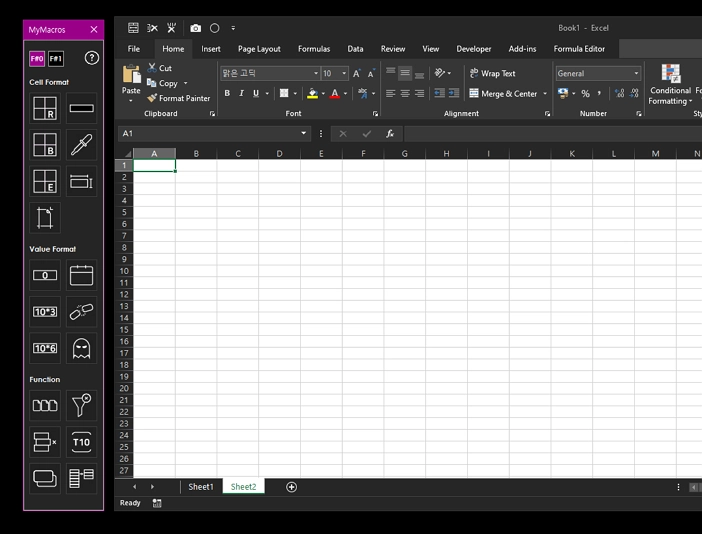Click the macro record icon in status bar
Image resolution: width=702 pixels, height=534 pixels.
click(157, 503)
